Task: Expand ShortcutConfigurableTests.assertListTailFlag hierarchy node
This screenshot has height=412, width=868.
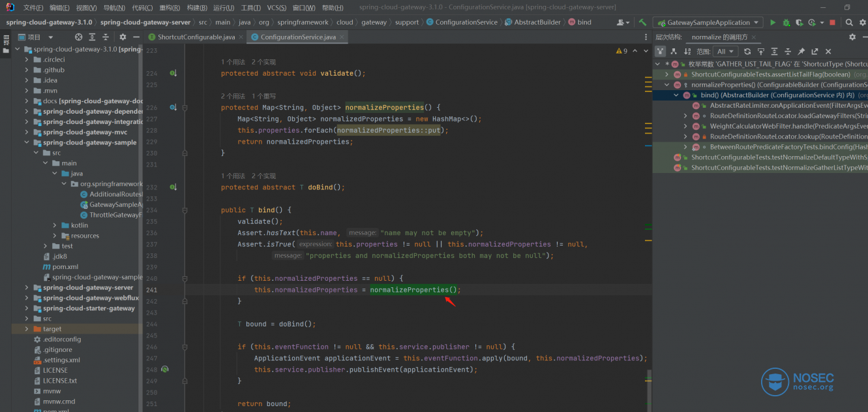Action: 667,74
